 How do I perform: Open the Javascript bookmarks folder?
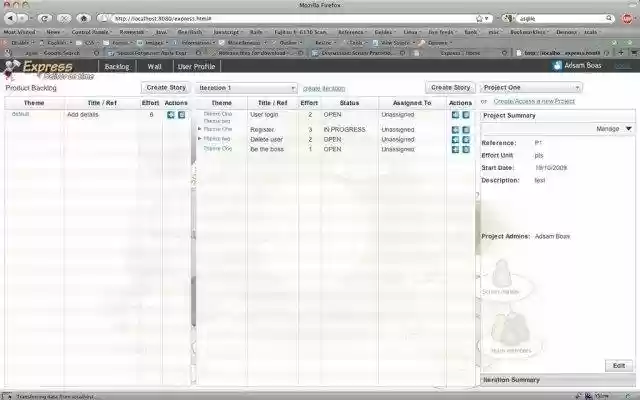(227, 32)
